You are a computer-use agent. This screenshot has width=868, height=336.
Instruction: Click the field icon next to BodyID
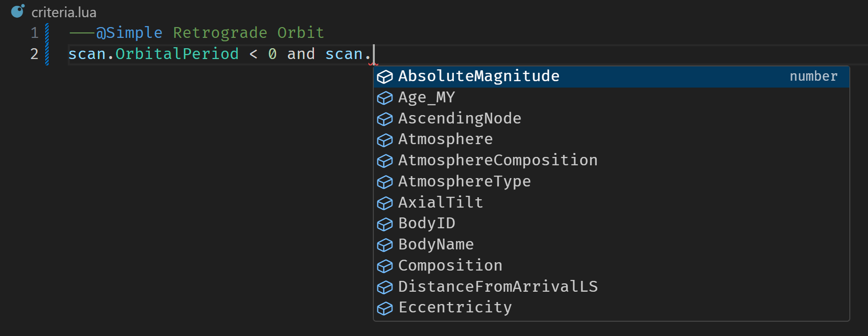coord(385,224)
